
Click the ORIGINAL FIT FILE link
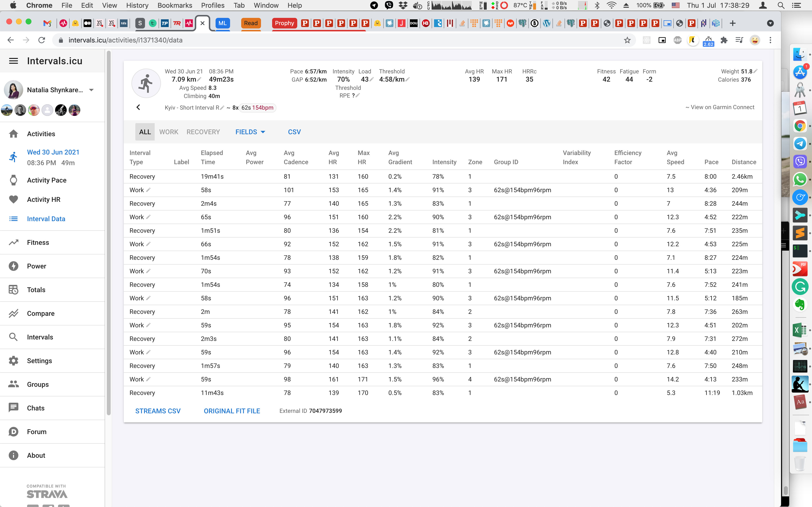[x=232, y=411]
